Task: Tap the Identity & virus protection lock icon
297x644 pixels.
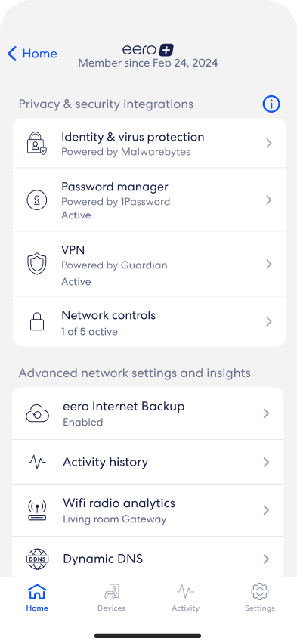Action: tap(36, 144)
